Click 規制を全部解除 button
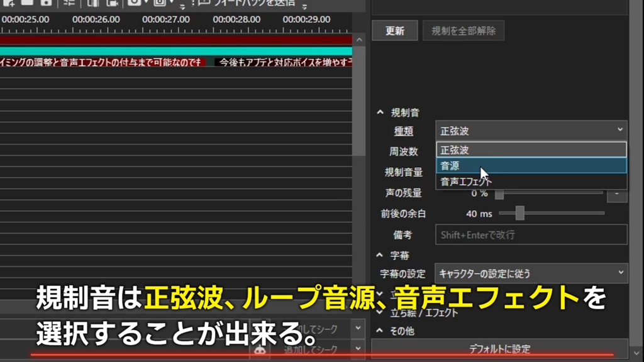 point(464,31)
